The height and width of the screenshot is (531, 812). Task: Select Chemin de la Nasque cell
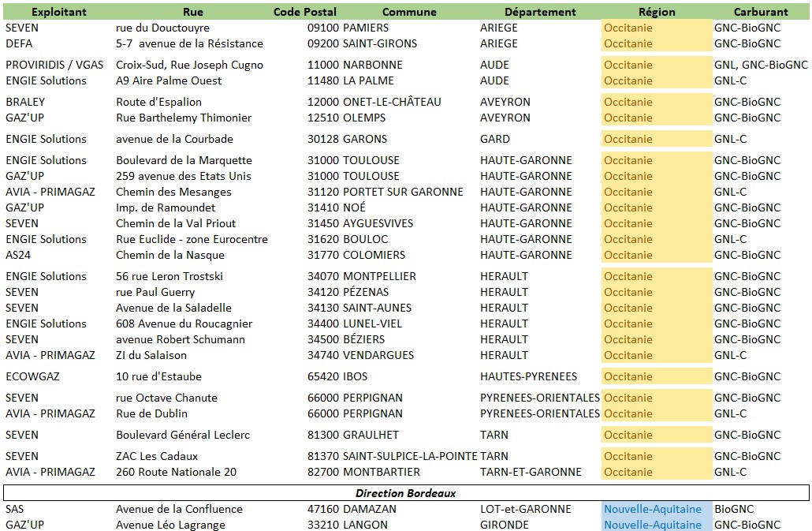click(x=169, y=255)
